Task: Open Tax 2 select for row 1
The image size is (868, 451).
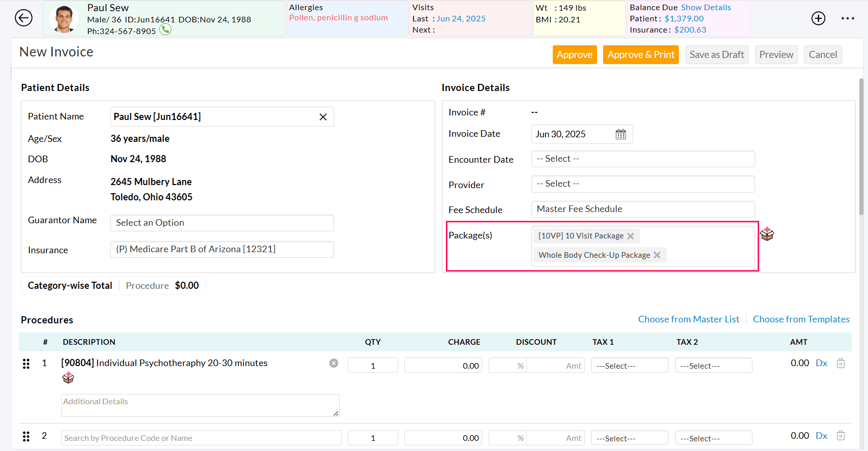Action: (713, 366)
